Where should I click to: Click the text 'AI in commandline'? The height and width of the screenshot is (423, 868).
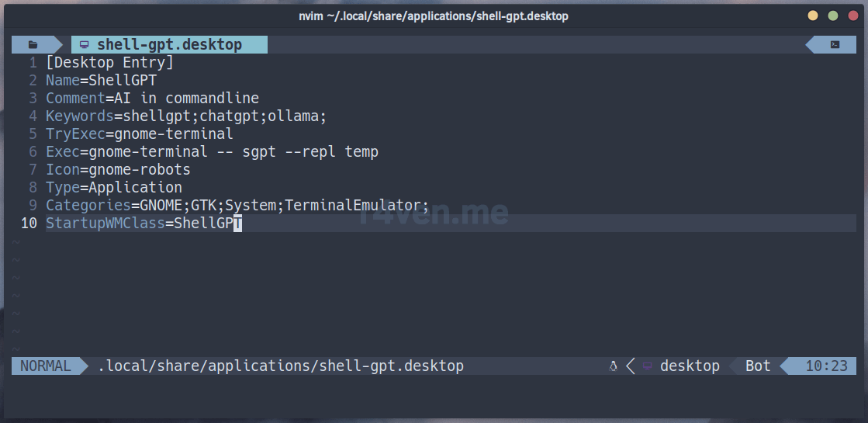point(186,98)
